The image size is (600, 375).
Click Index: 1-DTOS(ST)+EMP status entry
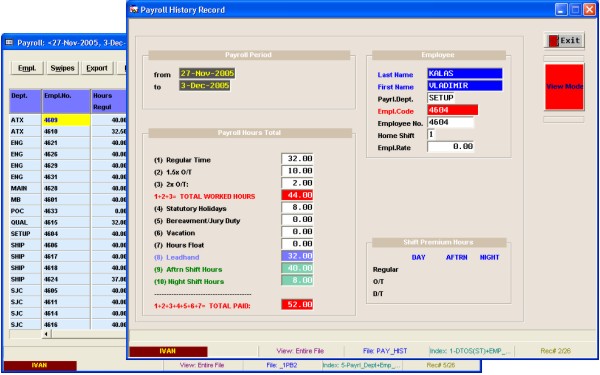(470, 351)
